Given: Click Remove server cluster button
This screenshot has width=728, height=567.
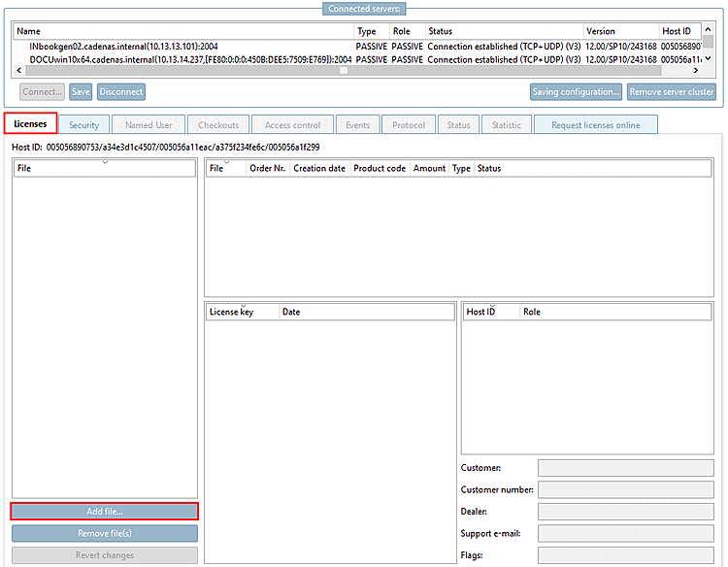Looking at the screenshot, I should click(672, 91).
